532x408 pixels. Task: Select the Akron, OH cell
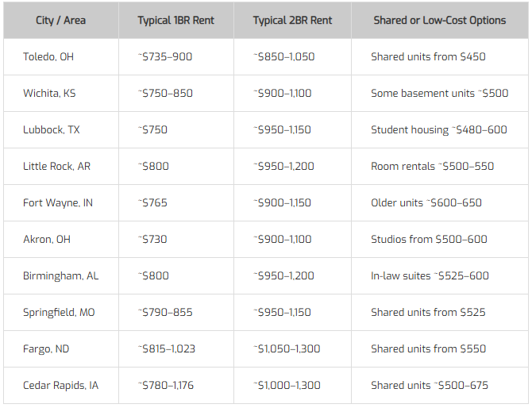[x=47, y=239]
